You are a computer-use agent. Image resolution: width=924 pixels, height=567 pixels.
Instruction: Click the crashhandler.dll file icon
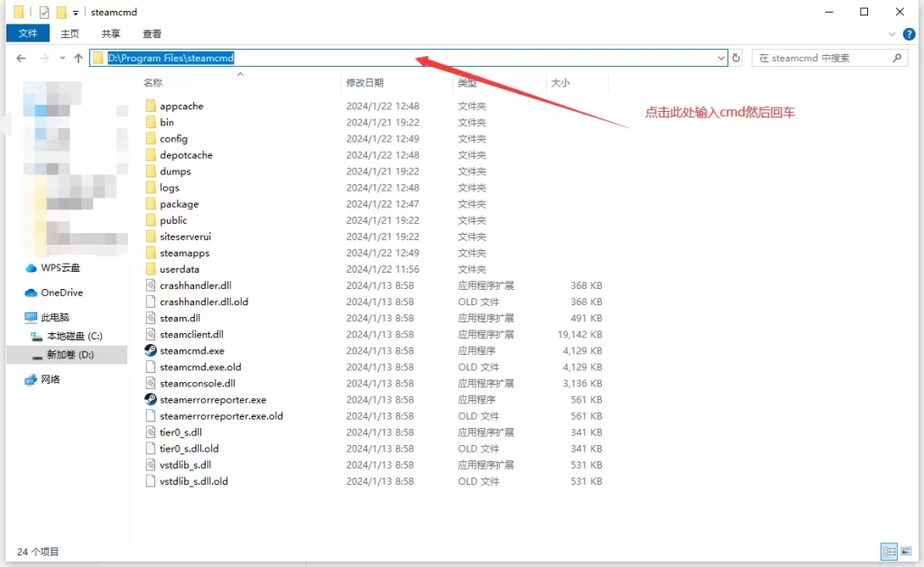(x=151, y=285)
